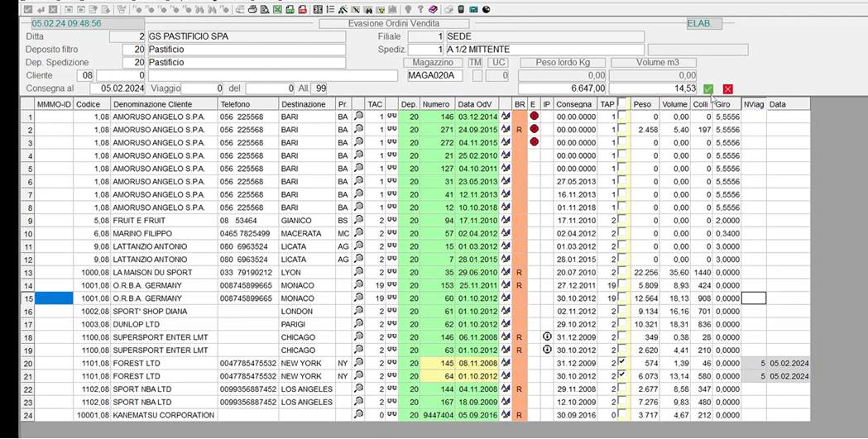This screenshot has width=868, height=439.
Task: Click the Data OdV column header
Action: point(476,105)
